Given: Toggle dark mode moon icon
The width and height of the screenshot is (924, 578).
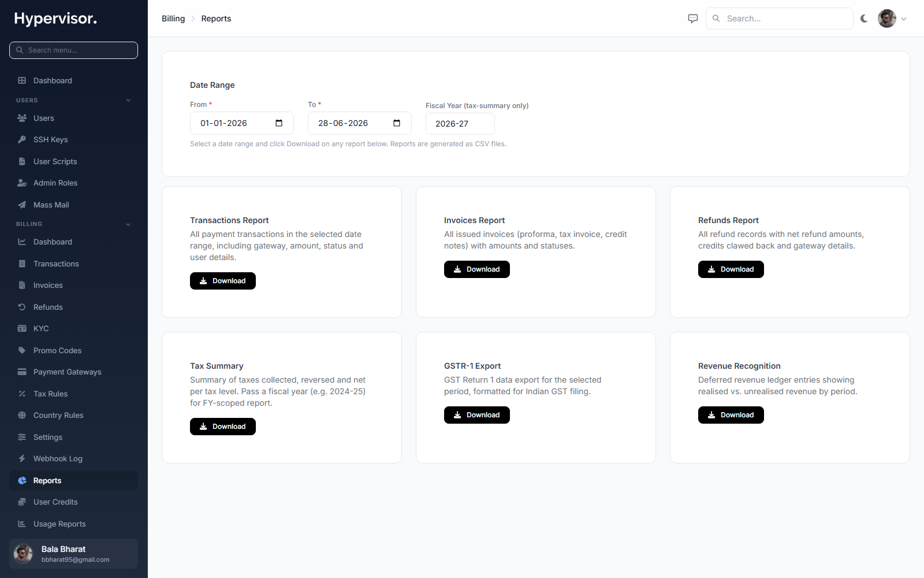Looking at the screenshot, I should click(x=864, y=18).
